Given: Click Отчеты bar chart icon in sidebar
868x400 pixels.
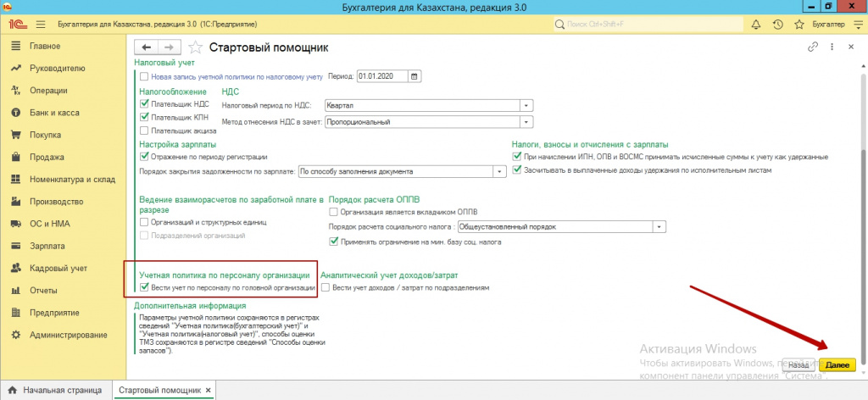Looking at the screenshot, I should pyautogui.click(x=16, y=291).
